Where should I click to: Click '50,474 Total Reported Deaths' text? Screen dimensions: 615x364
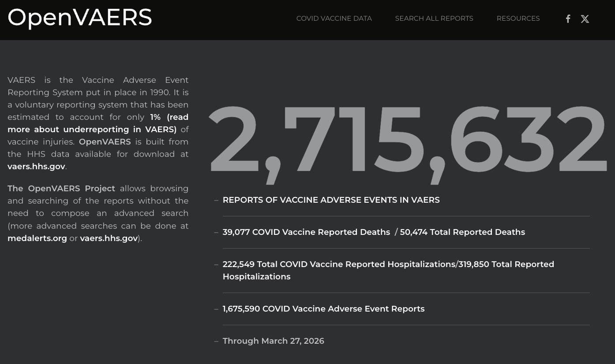tap(462, 232)
